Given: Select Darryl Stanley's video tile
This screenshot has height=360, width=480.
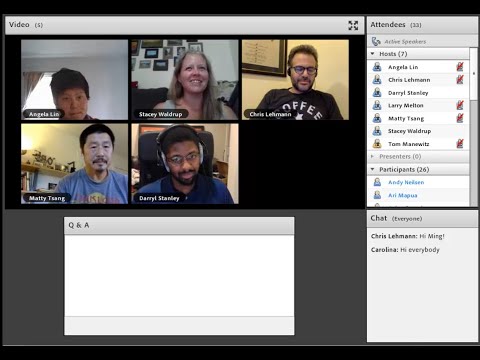Looking at the screenshot, I should (x=185, y=164).
